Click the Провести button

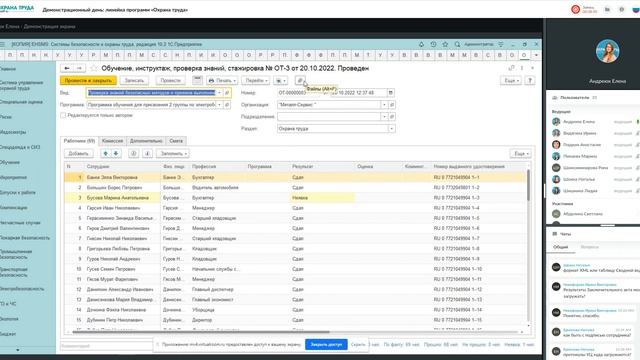(x=171, y=80)
